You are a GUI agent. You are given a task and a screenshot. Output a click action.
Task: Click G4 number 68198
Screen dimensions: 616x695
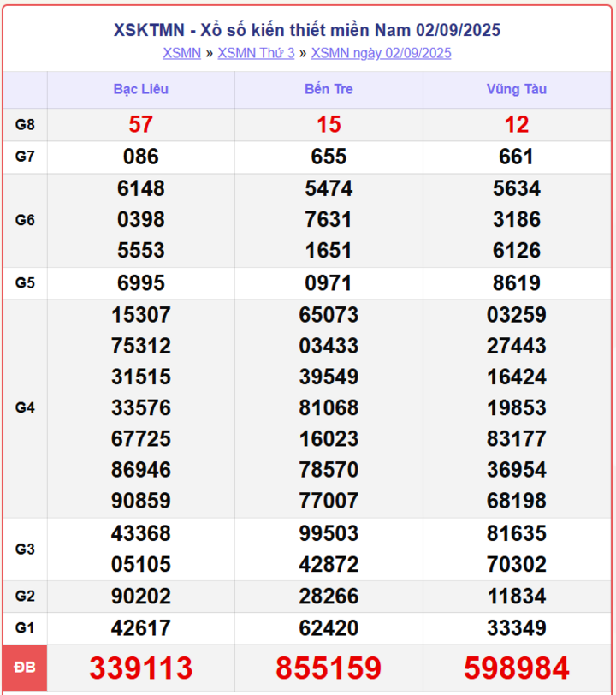pos(517,502)
